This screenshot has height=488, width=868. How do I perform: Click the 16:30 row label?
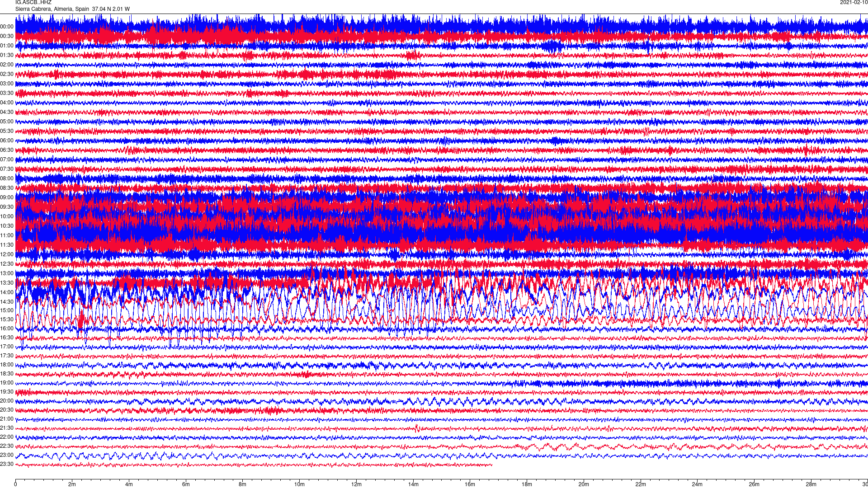7,338
